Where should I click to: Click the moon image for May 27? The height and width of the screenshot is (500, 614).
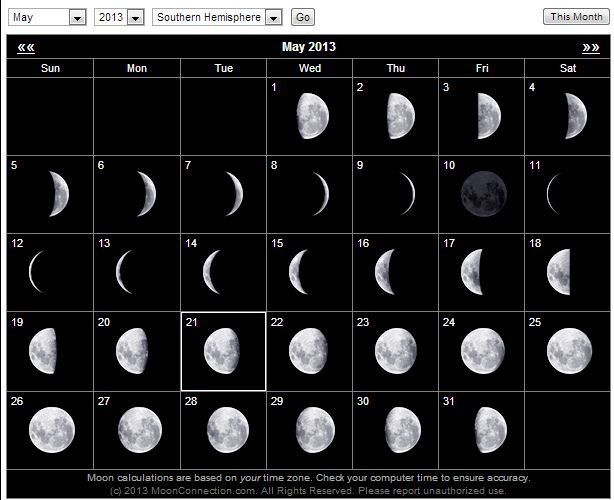coord(140,430)
